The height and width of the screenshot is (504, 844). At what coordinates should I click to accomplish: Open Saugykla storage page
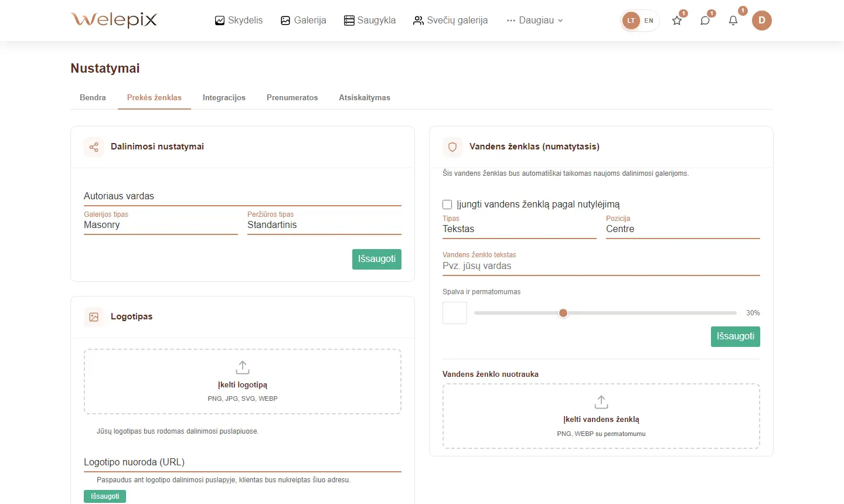point(370,21)
